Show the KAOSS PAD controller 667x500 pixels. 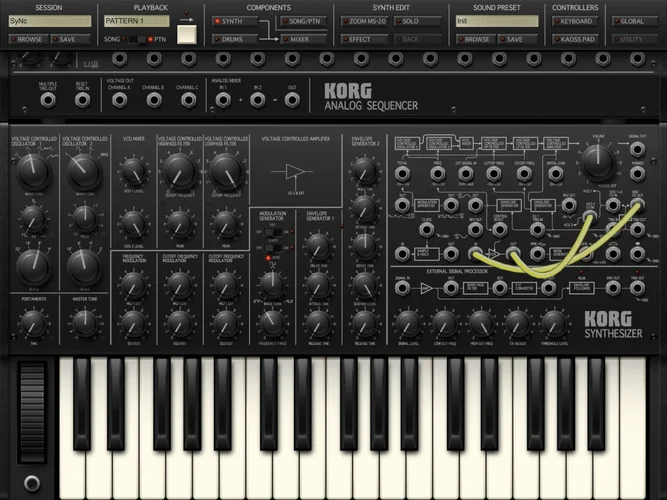pyautogui.click(x=575, y=39)
